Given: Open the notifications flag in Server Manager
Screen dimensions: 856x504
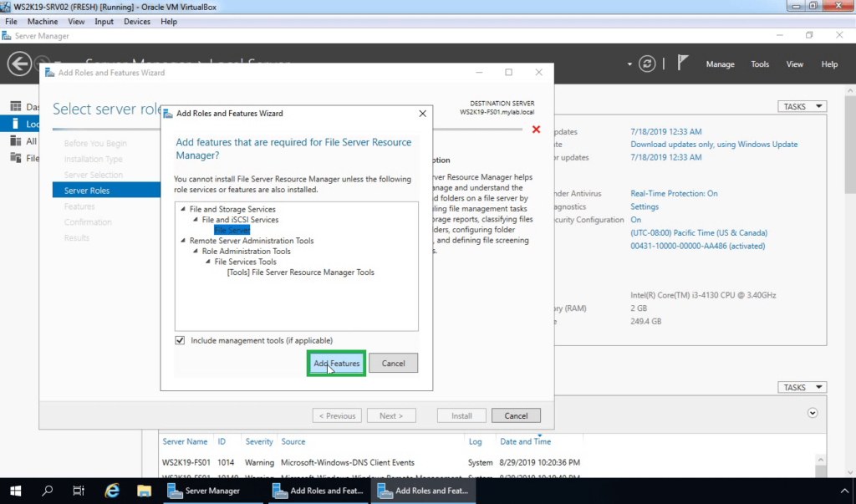Looking at the screenshot, I should [682, 63].
